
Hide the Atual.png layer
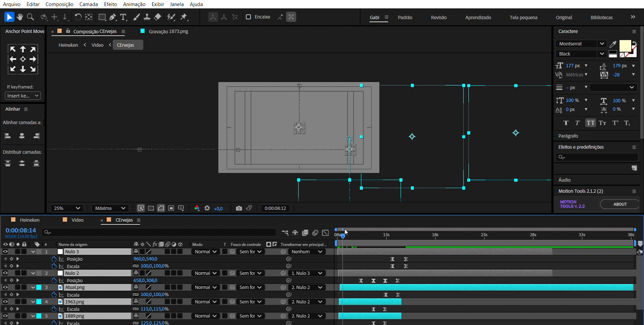coord(5,287)
